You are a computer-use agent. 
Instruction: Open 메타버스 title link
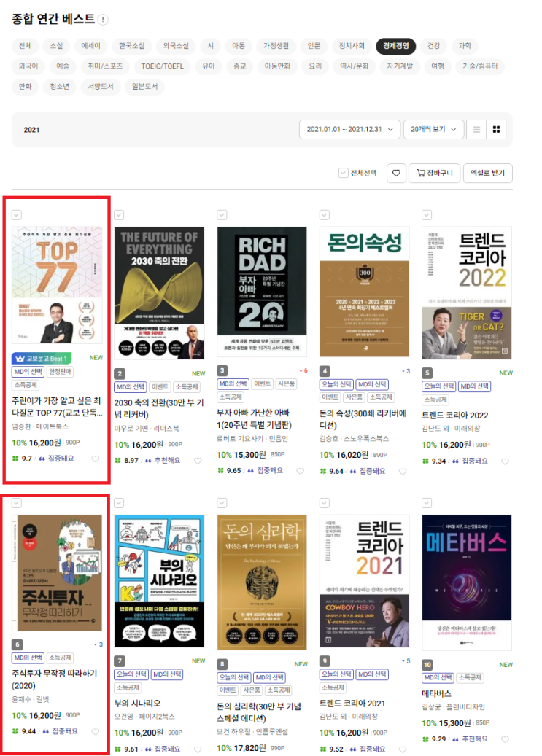coord(436,693)
